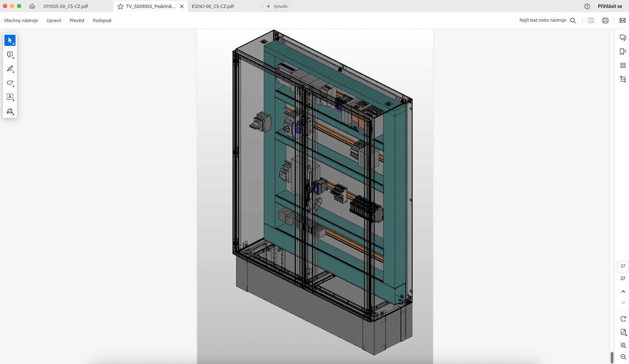Open the Bookmarks panel

coord(623,51)
